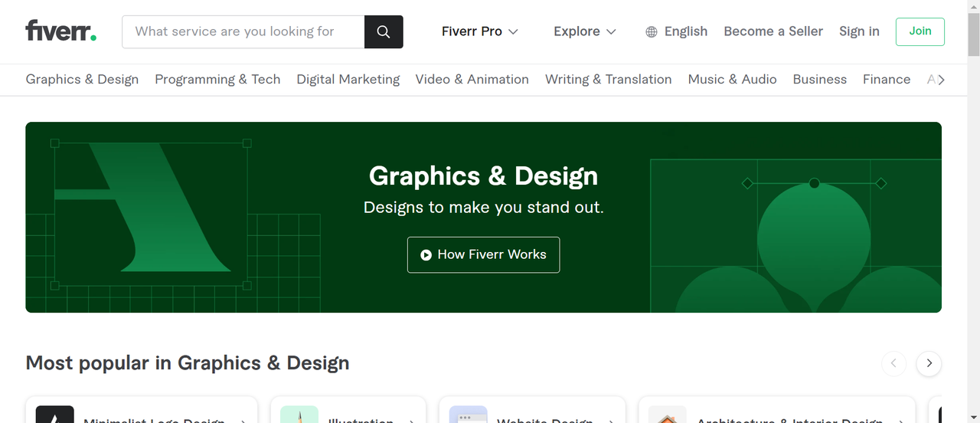The height and width of the screenshot is (423, 980).
Task: Expand the Explore dropdown
Action: tap(585, 31)
